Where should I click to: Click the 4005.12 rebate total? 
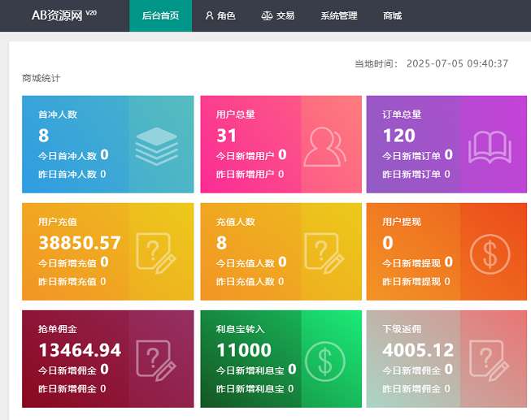point(418,350)
